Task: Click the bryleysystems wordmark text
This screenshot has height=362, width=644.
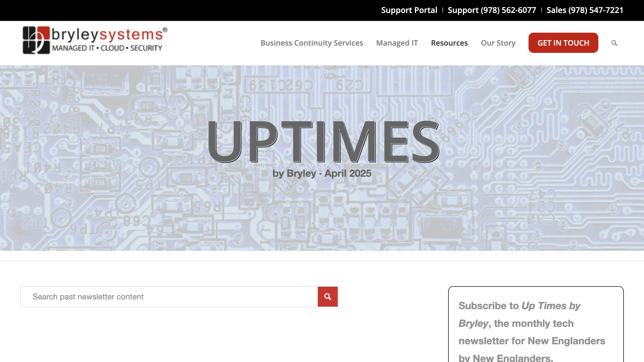Action: pyautogui.click(x=107, y=34)
